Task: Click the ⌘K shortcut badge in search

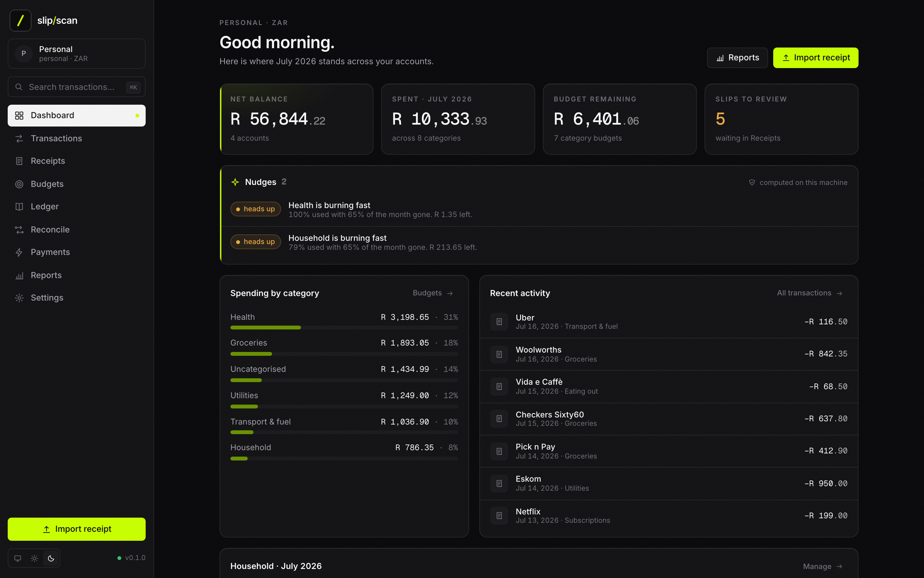Action: pos(133,87)
